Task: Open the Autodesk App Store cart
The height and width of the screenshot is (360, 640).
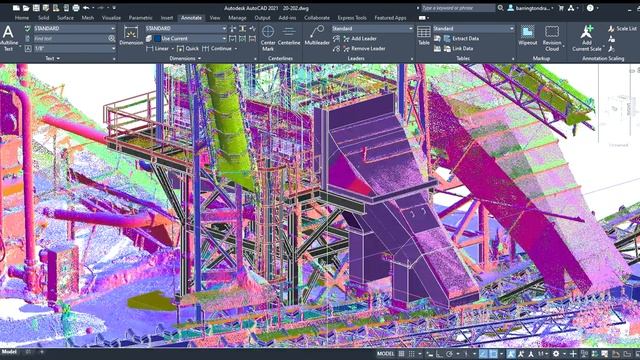Action: [x=561, y=8]
